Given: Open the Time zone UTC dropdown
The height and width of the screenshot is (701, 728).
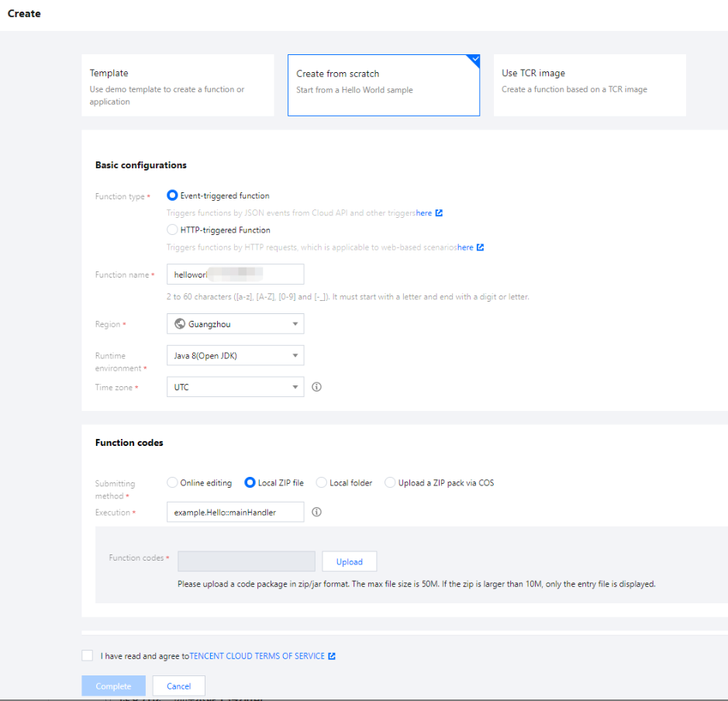Looking at the screenshot, I should click(235, 387).
